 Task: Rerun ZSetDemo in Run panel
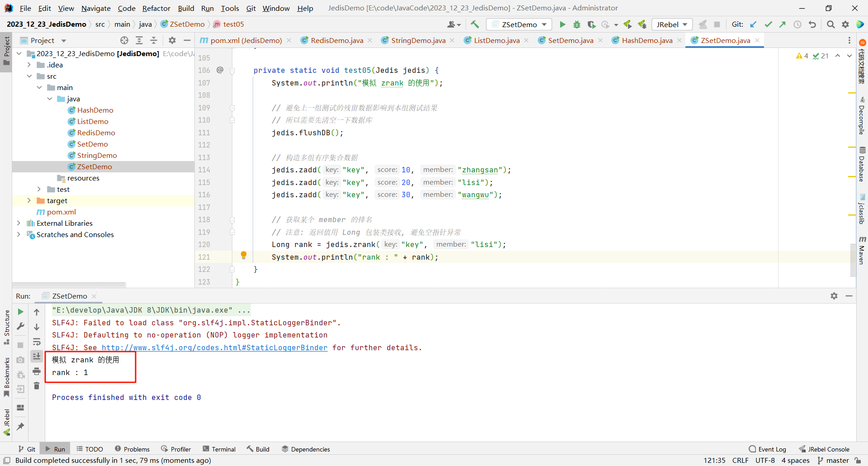point(20,312)
